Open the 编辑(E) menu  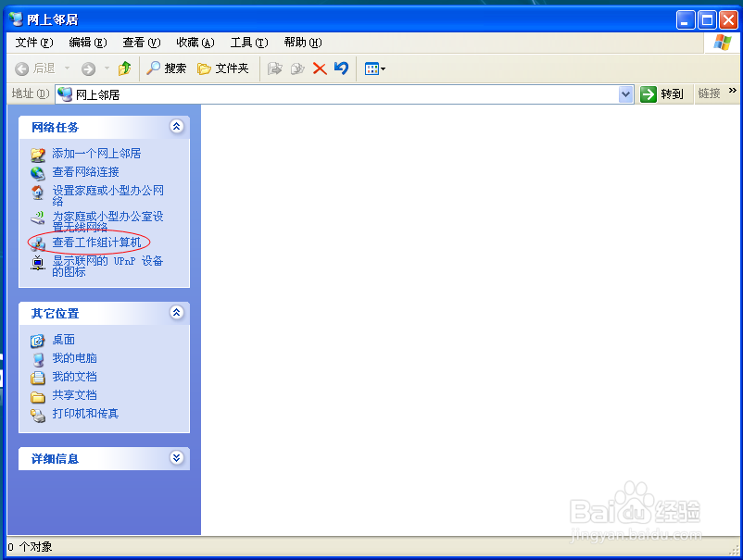tap(88, 43)
